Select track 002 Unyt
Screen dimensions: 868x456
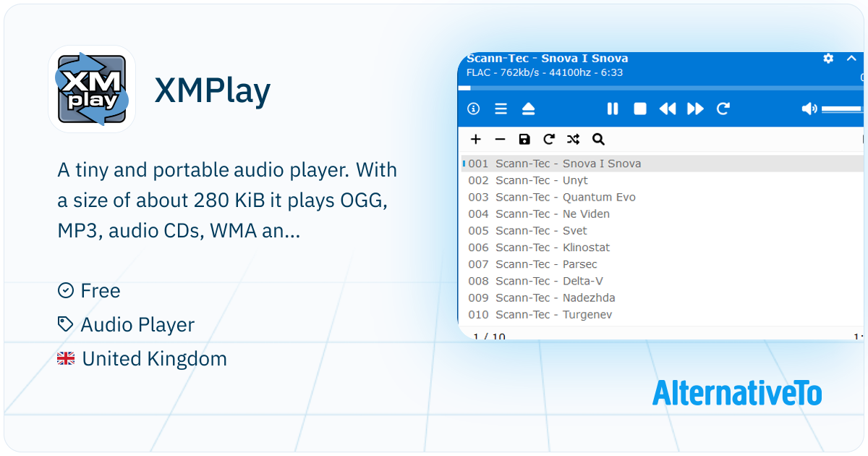662,180
